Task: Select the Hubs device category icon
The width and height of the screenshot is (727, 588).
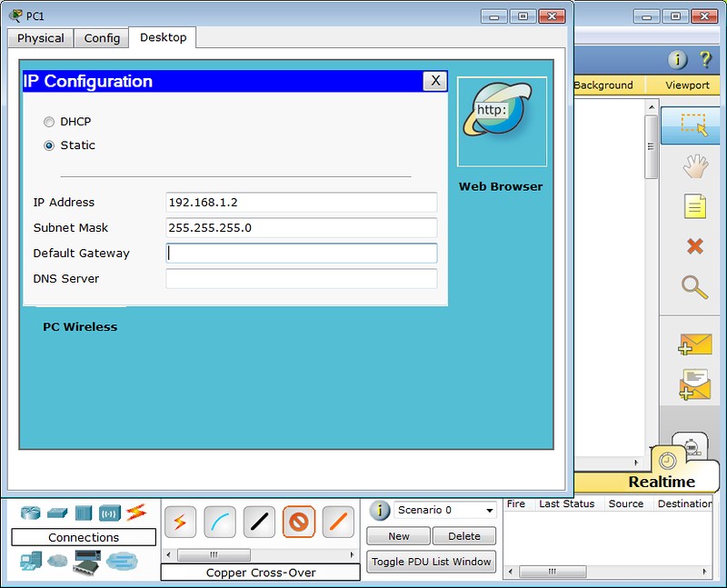Action: pyautogui.click(x=84, y=513)
